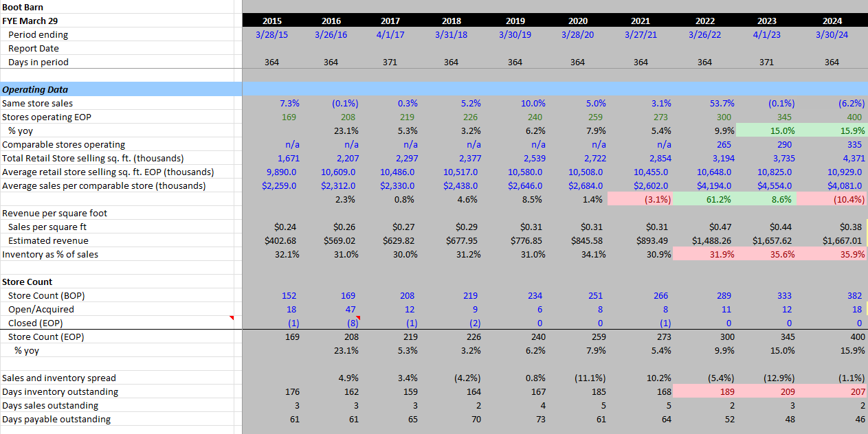This screenshot has width=868, height=434.
Task: Click the Stores operating EOP label
Action: (47, 117)
